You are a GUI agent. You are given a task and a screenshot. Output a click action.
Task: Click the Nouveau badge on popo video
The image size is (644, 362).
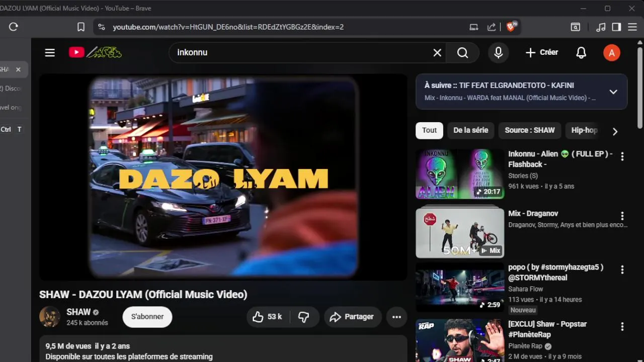click(523, 310)
